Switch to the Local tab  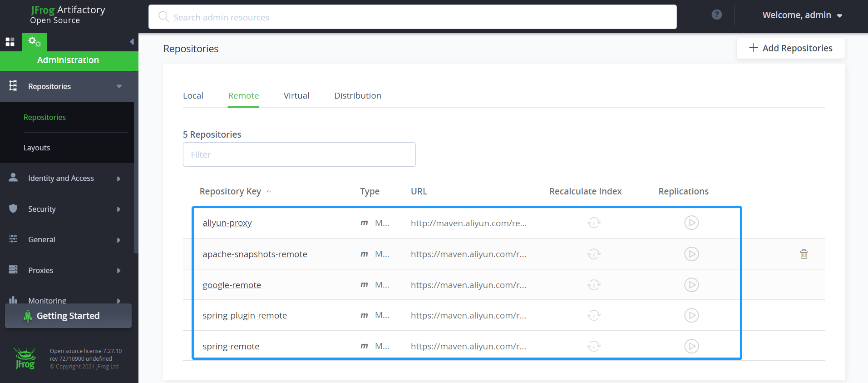(193, 95)
